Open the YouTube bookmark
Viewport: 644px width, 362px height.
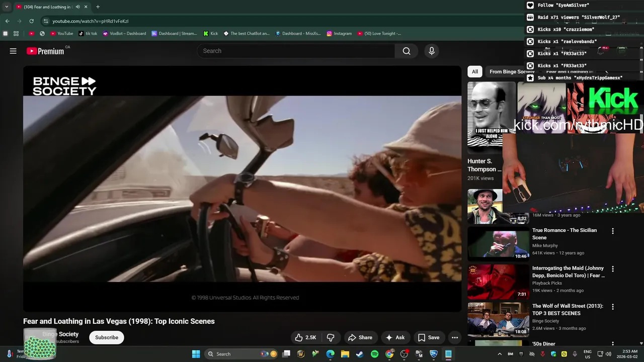tap(61, 33)
